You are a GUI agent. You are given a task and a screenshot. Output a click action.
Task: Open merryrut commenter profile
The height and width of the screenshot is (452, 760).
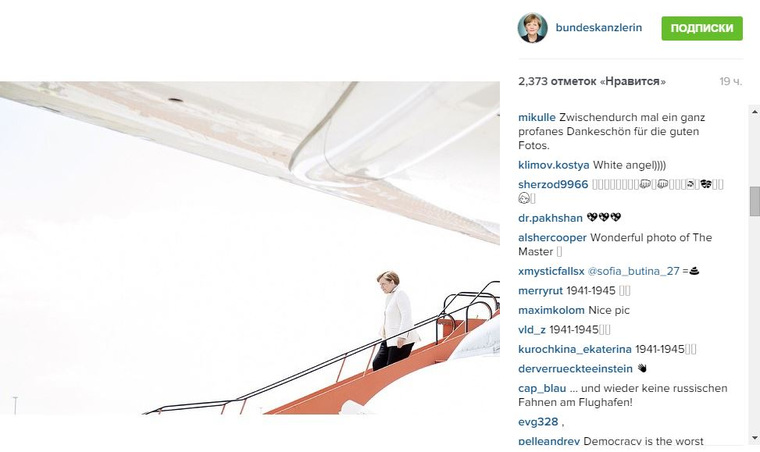point(540,291)
